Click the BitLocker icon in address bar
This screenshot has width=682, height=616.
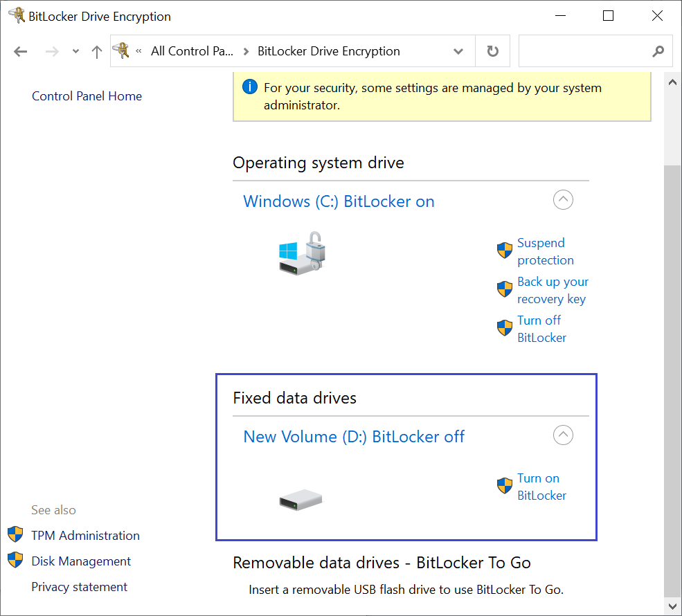coord(121,51)
